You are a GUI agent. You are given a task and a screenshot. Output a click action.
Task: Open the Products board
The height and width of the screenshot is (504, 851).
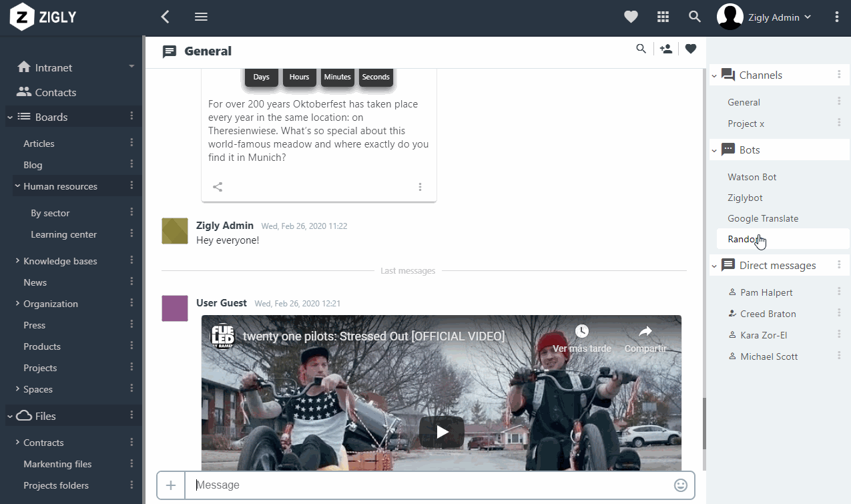[x=42, y=346]
